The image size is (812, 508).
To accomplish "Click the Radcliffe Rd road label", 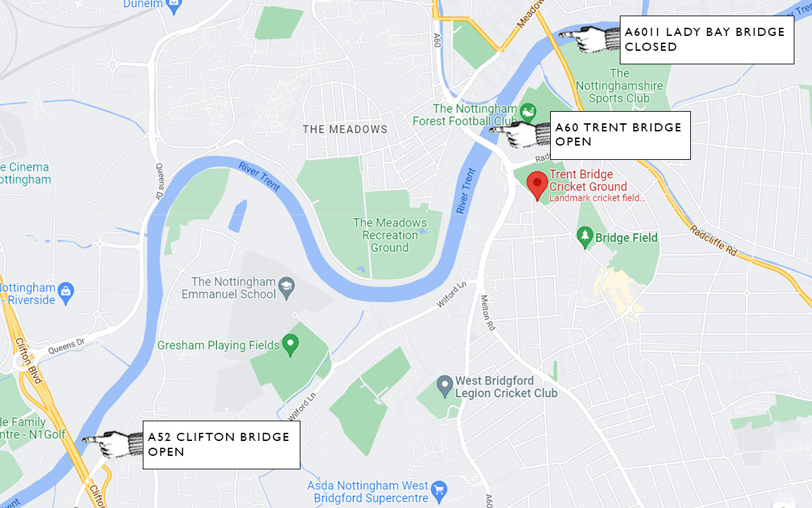I will click(x=713, y=239).
